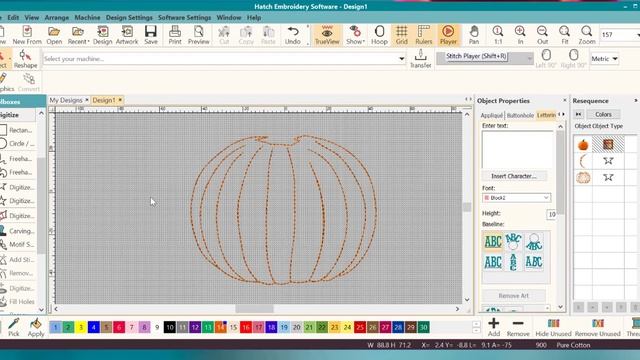Select the Pan hand tool
This screenshot has width=640, height=360.
coord(474,35)
